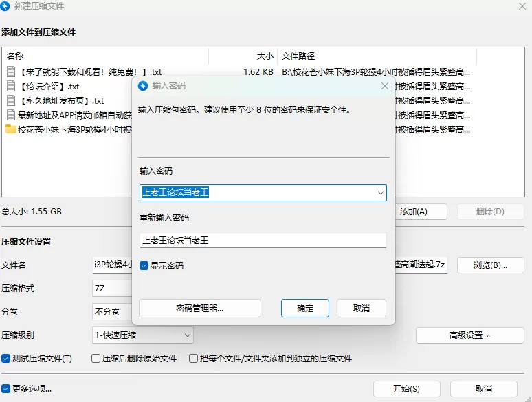This screenshot has height=402, width=532.
Task: Click file icon of 最新地址及APP请发邮箱 row
Action: pos(11,115)
